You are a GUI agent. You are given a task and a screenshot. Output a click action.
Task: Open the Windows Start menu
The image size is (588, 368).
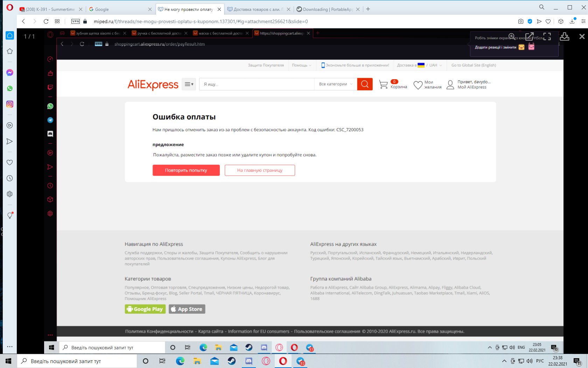(x=8, y=361)
